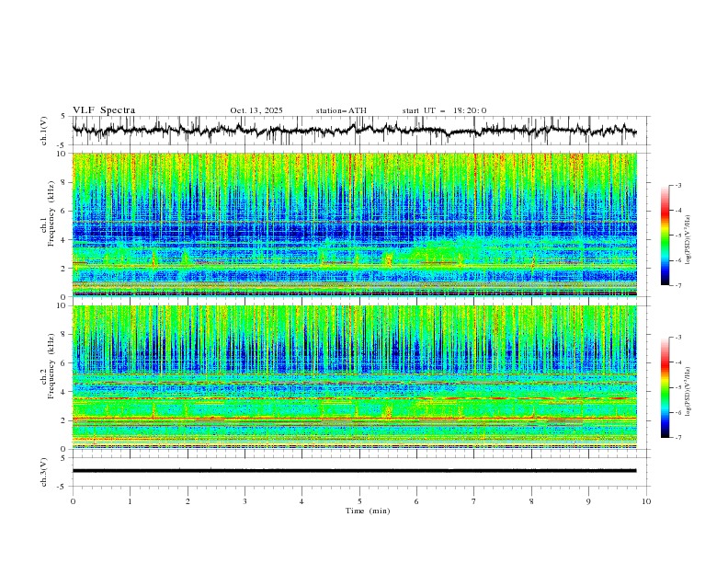Click the time axis tick label 3
This screenshot has height=563, width=728.
[245, 501]
